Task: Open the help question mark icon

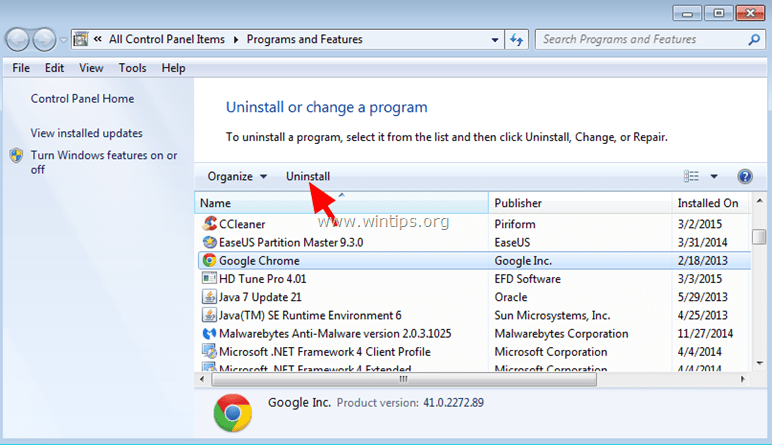Action: 745,176
